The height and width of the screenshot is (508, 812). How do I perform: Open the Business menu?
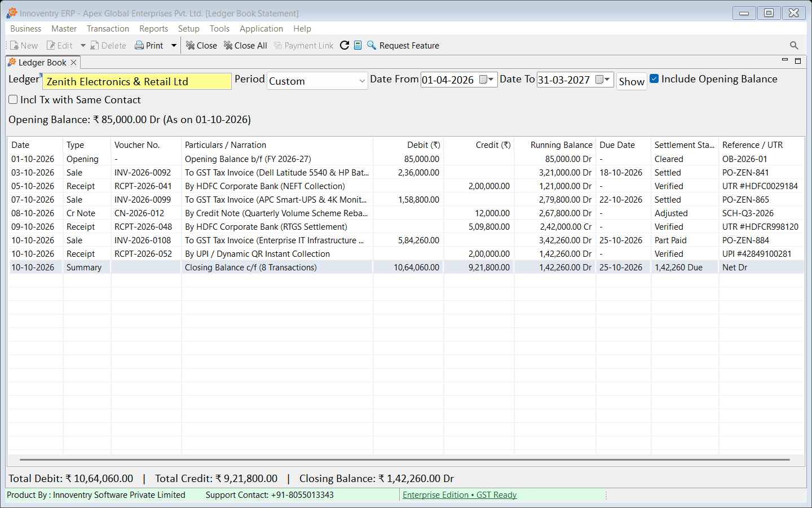26,29
